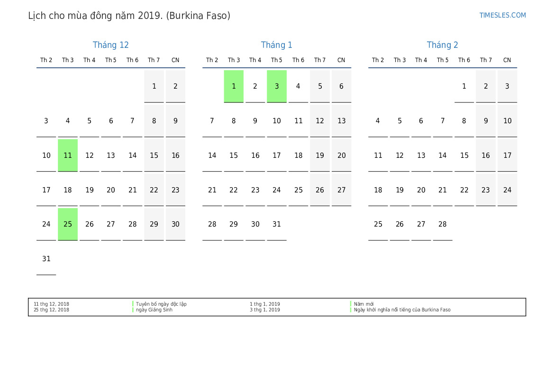554x392 pixels.
Task: Click February 14 date cell
Action: tap(442, 155)
